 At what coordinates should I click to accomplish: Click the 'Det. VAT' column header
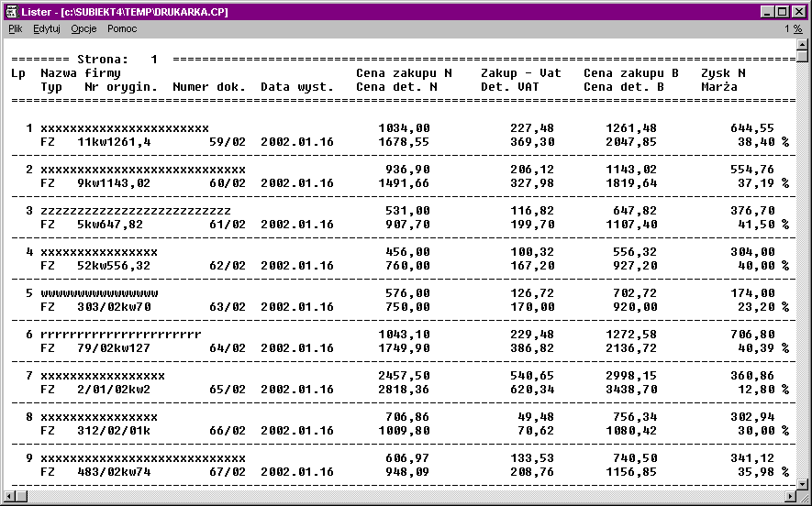[x=509, y=87]
